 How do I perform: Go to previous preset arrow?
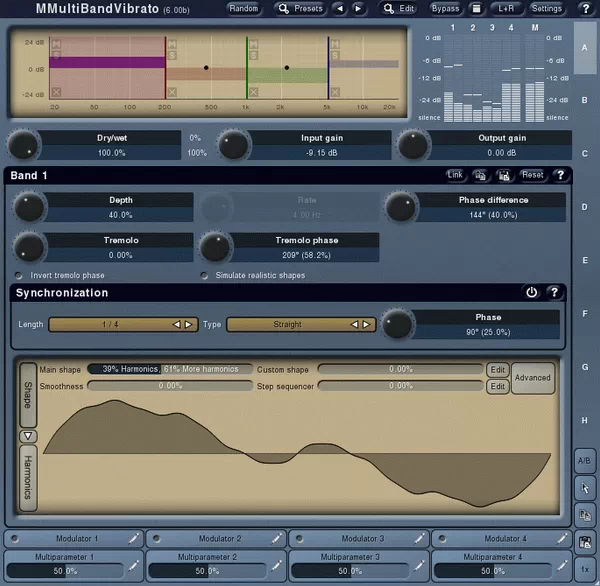pyautogui.click(x=339, y=8)
